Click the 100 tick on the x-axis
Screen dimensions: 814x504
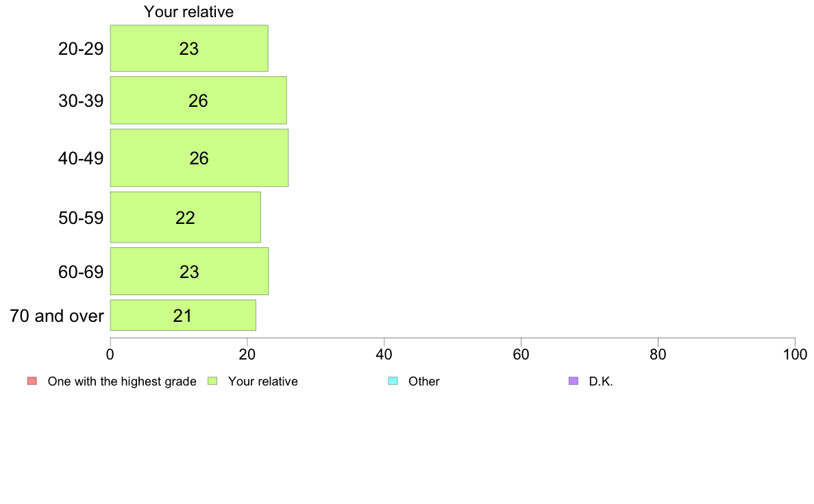tap(795, 355)
